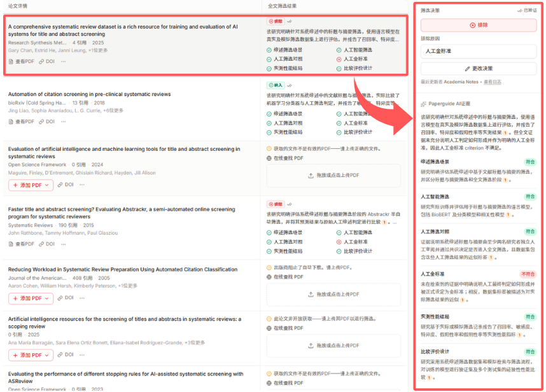Click the 已验证 indicator in 筛选决策 panel

527,10
